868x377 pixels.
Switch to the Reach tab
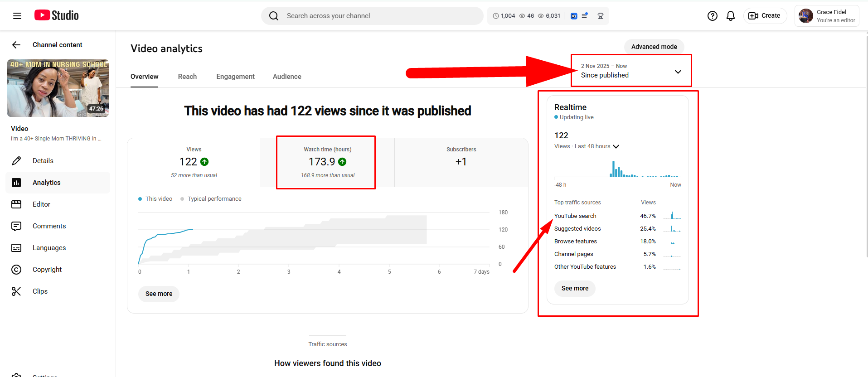(187, 77)
